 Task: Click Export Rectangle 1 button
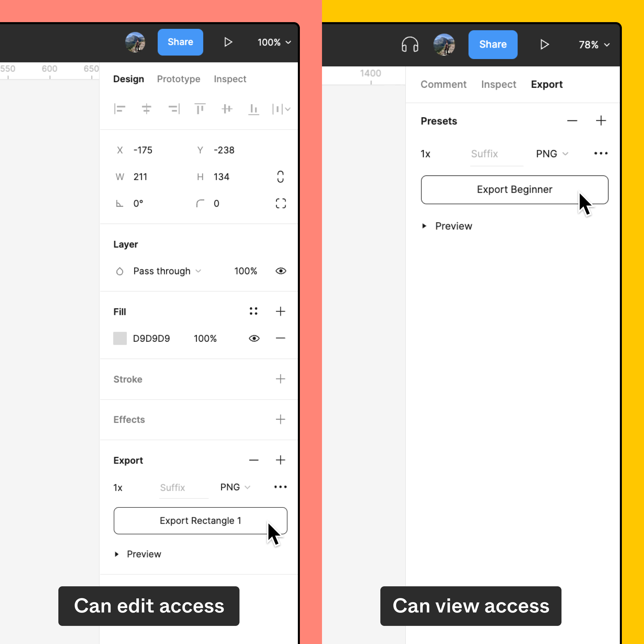click(x=199, y=520)
